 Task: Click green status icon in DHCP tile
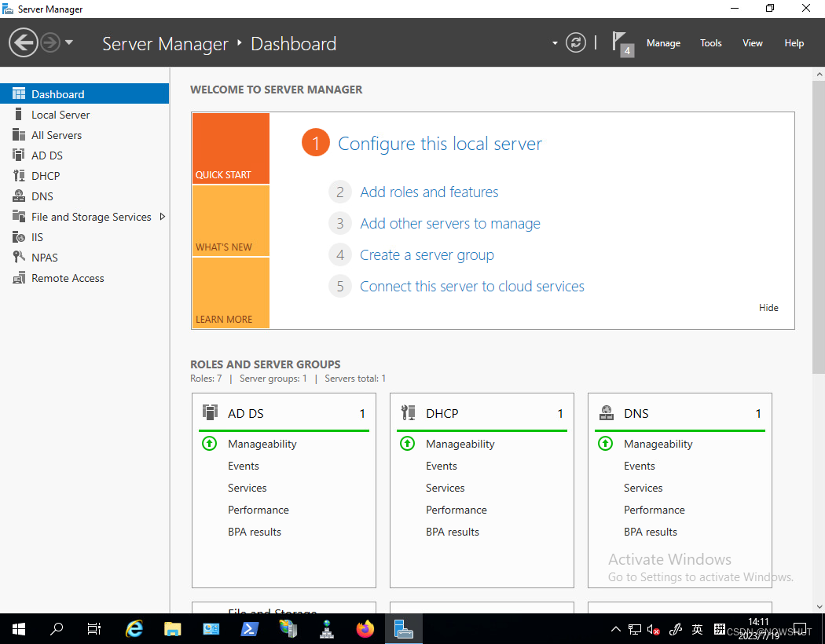tap(407, 444)
